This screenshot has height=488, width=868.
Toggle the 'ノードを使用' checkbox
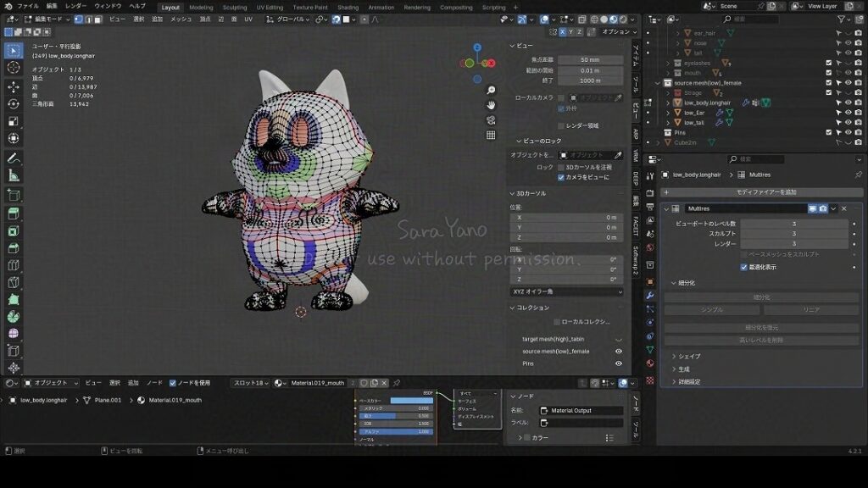click(x=173, y=383)
